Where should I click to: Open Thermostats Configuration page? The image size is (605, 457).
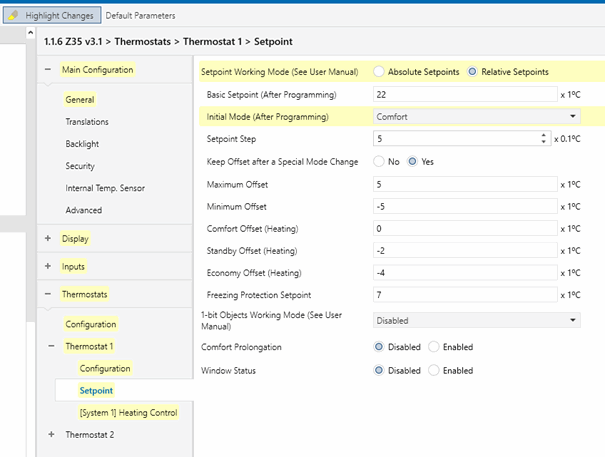click(91, 324)
